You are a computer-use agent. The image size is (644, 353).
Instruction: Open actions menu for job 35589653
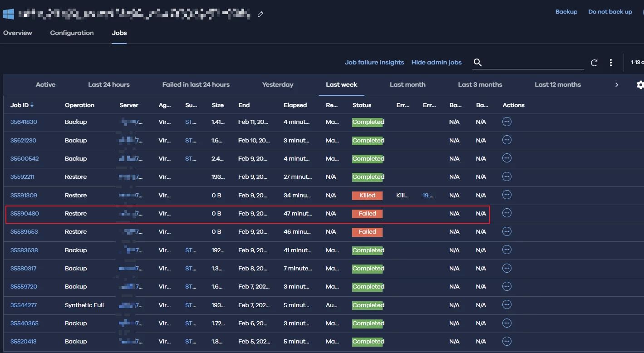point(507,231)
